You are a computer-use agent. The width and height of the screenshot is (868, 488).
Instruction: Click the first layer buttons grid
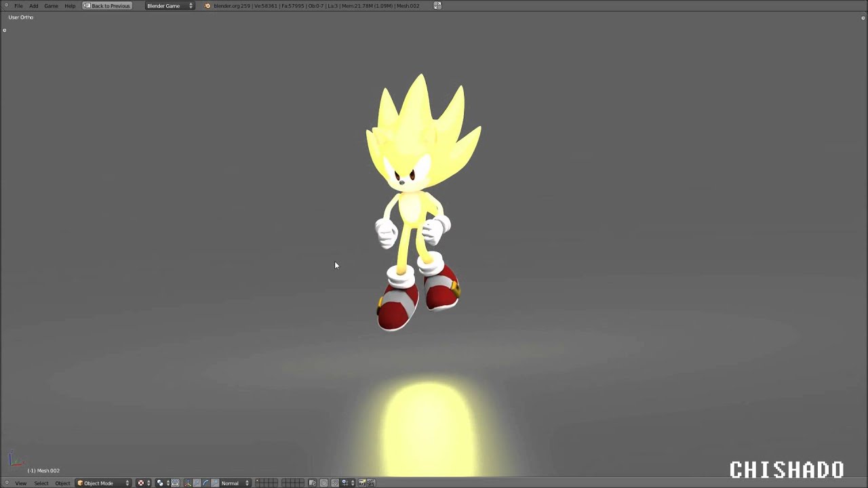pos(267,483)
